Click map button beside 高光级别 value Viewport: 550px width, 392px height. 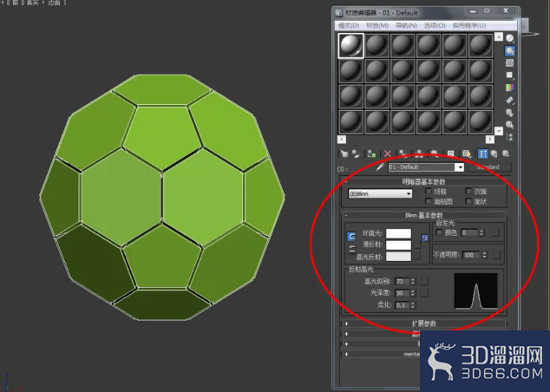click(424, 281)
